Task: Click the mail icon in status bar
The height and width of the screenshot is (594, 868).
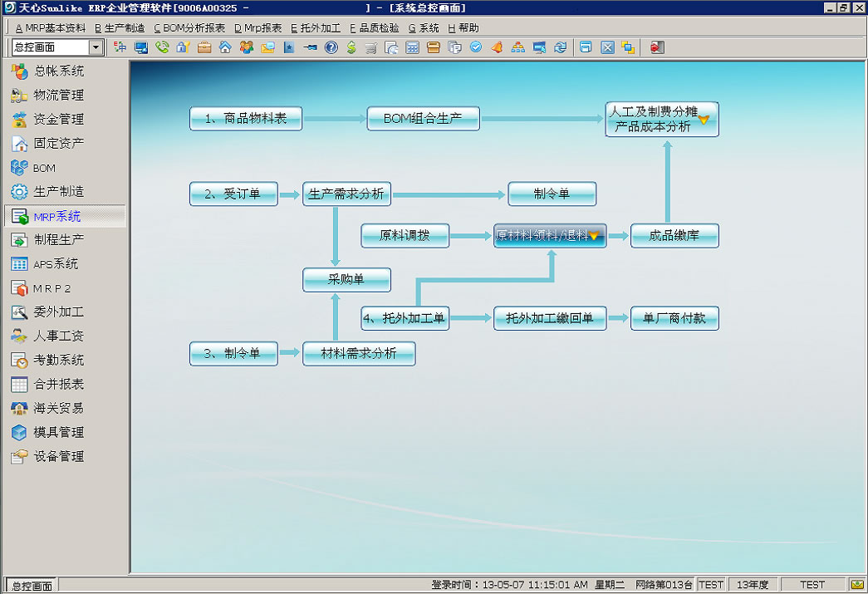Action: pos(857,585)
